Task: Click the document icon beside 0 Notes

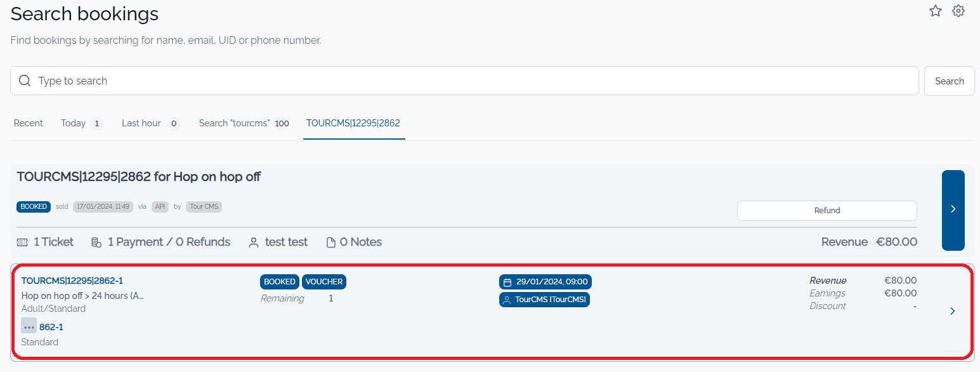Action: [x=330, y=242]
